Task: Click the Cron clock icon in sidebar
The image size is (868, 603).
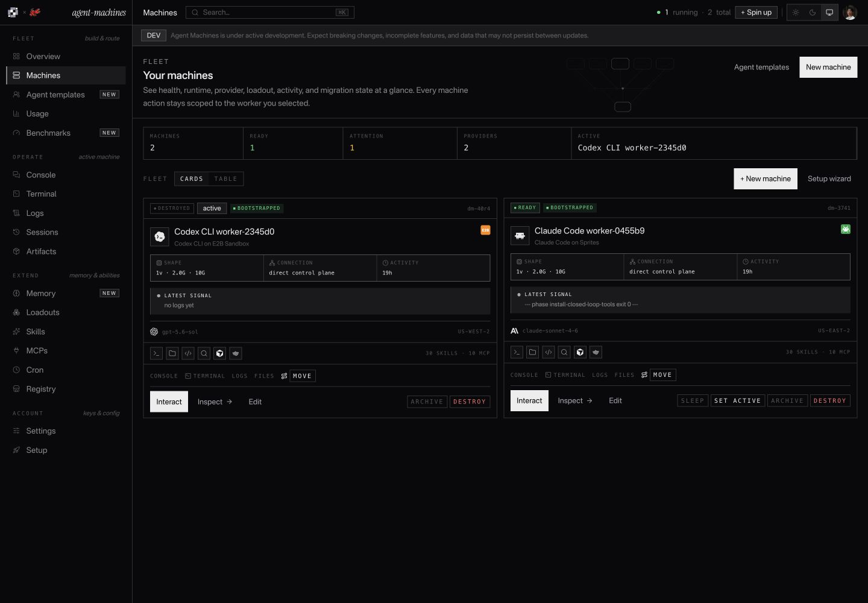Action: coord(16,370)
